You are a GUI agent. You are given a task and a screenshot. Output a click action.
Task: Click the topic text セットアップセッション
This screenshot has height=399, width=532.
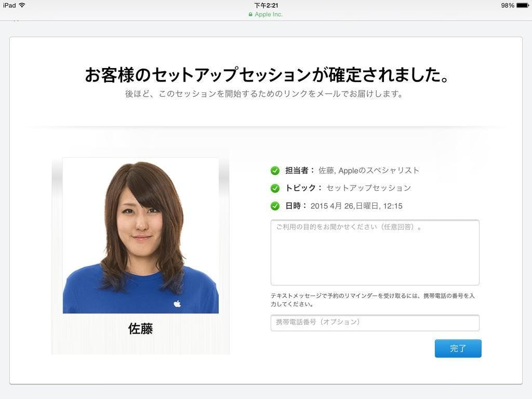click(368, 188)
